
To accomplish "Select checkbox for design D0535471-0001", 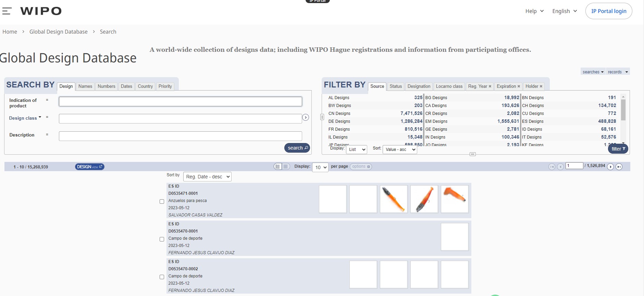I will (162, 201).
